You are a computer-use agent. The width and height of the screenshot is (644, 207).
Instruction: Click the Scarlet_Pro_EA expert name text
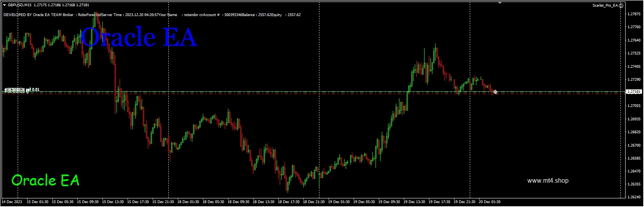[x=605, y=5]
